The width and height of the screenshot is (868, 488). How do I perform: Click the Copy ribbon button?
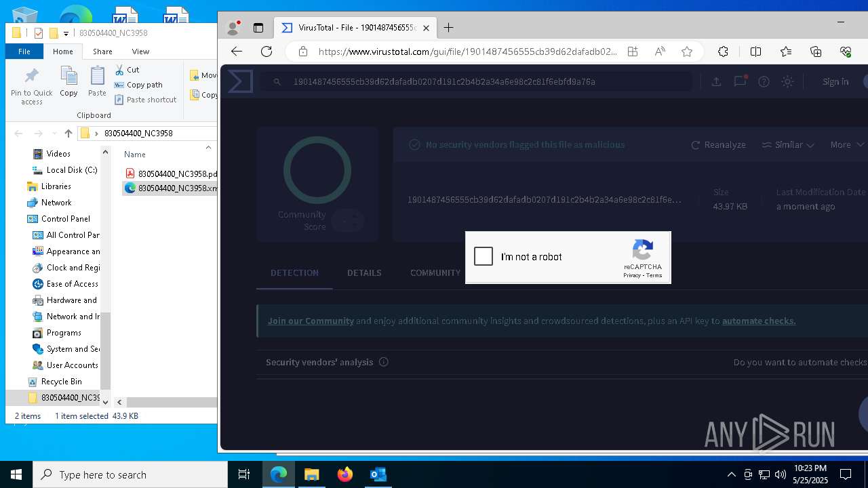68,81
